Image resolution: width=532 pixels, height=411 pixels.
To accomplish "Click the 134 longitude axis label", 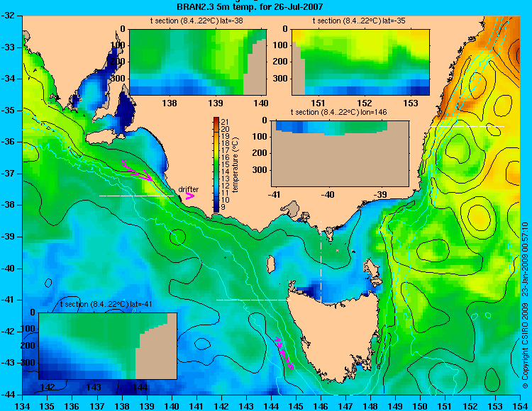I will click(x=23, y=407).
